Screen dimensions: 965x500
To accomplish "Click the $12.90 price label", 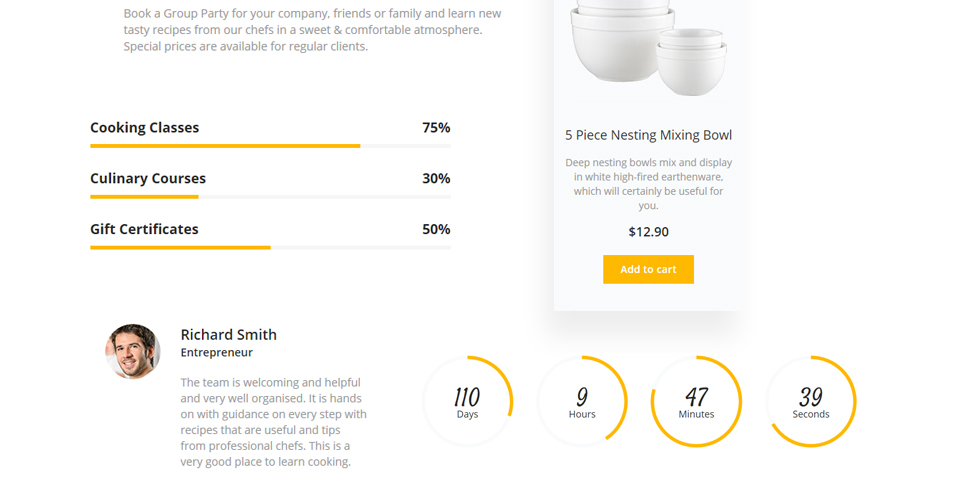I will click(x=648, y=232).
